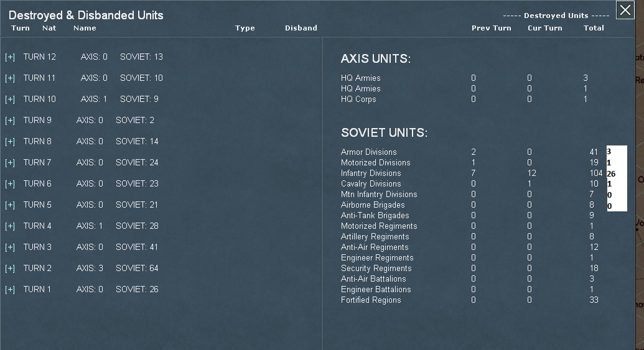Screen dimensions: 644x350
Task: Click the Fortified Regions row label
Action: [371, 300]
